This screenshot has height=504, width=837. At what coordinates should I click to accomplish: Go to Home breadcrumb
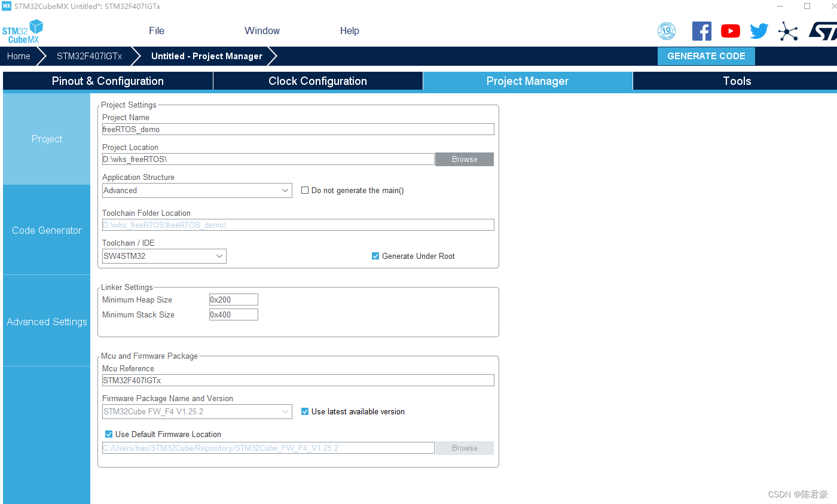coord(19,56)
